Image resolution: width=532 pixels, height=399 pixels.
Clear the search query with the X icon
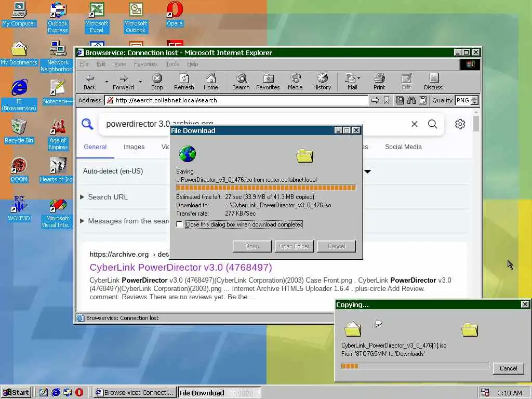click(414, 124)
